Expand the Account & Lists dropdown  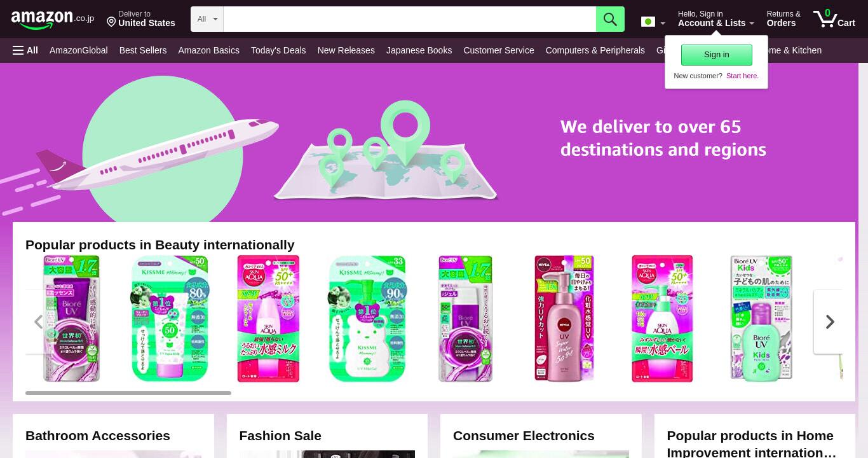716,18
